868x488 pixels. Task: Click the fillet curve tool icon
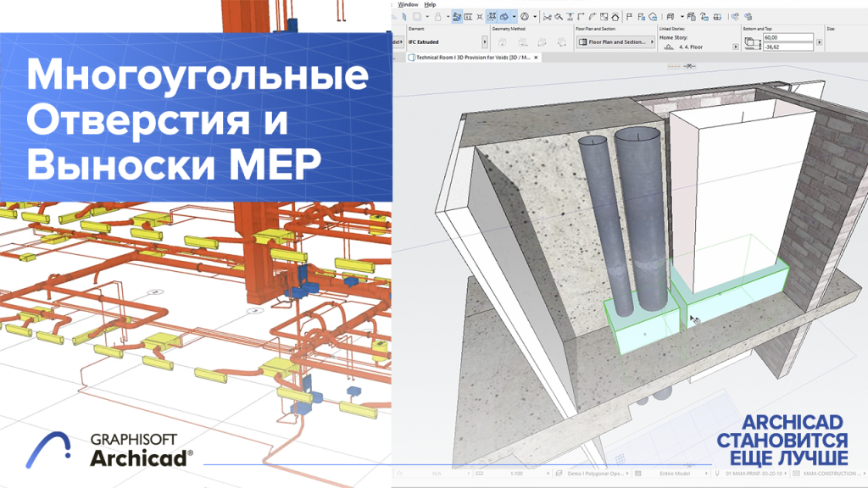(592, 17)
